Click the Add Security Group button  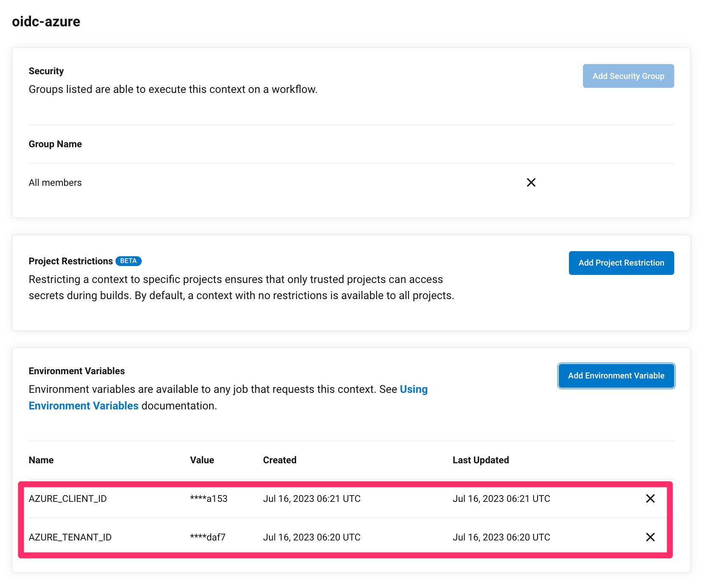click(628, 76)
